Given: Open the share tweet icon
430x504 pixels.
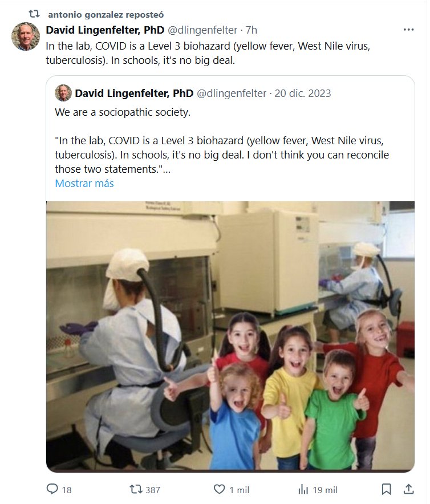Looking at the screenshot, I should click(x=408, y=489).
